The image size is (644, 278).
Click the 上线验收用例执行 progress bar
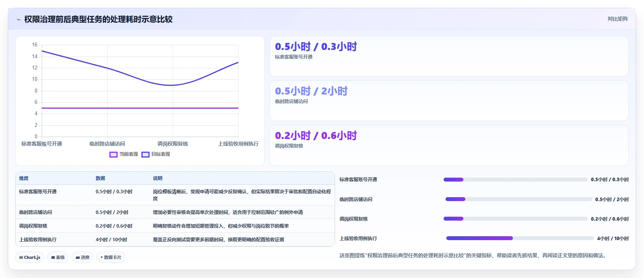520,238
